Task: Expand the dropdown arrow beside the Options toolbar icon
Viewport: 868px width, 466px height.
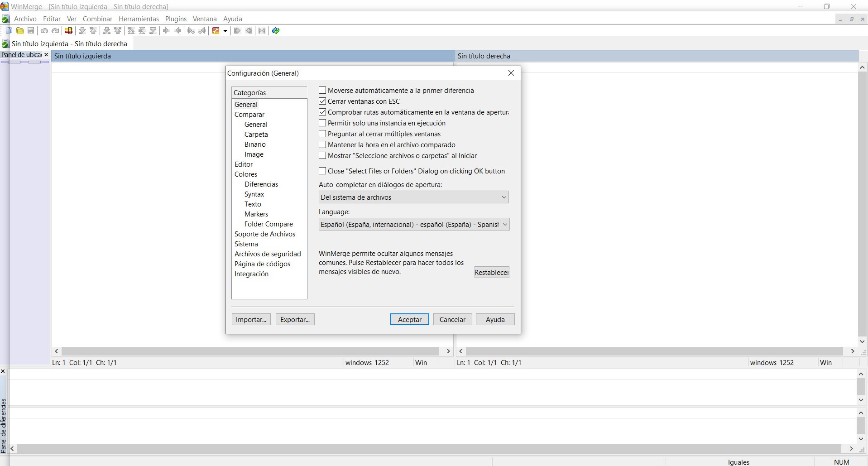Action: 225,31
